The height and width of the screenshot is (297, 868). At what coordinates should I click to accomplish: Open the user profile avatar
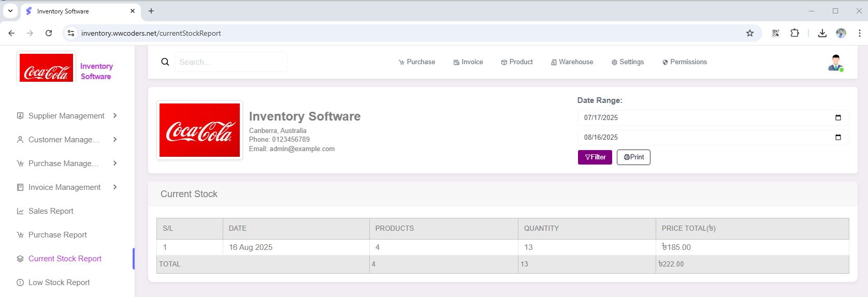[x=835, y=63]
